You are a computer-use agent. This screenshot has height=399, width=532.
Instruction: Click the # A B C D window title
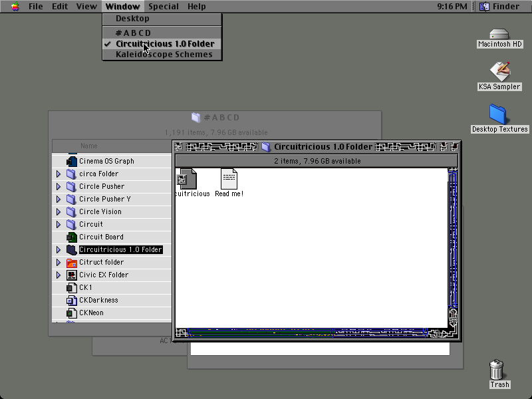pos(222,118)
